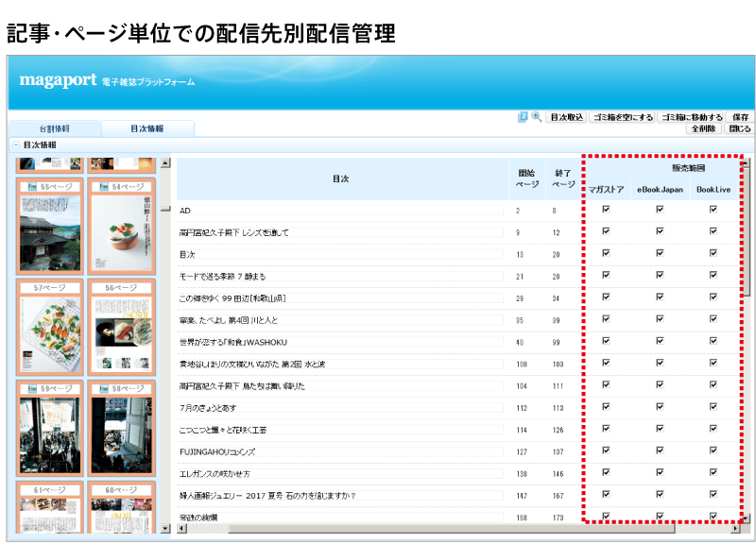Click the 全削除 button
Image resolution: width=756 pixels, height=543 pixels.
click(x=703, y=129)
